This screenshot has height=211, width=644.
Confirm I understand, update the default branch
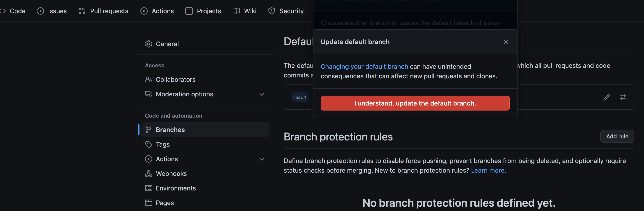(415, 103)
